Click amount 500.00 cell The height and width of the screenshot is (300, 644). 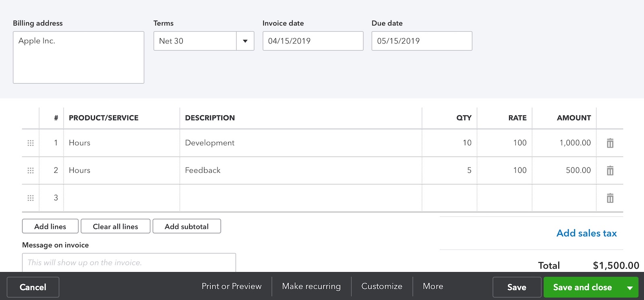pos(564,171)
